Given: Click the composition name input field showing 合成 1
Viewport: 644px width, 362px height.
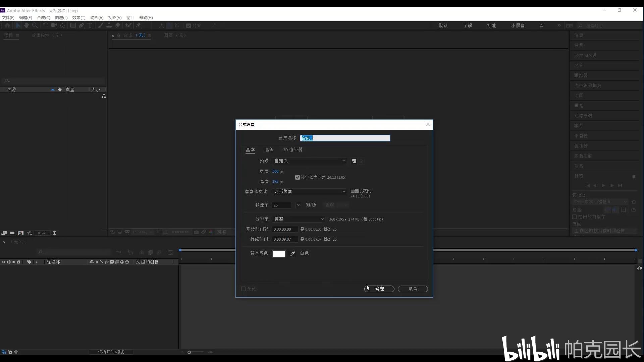Looking at the screenshot, I should click(345, 138).
